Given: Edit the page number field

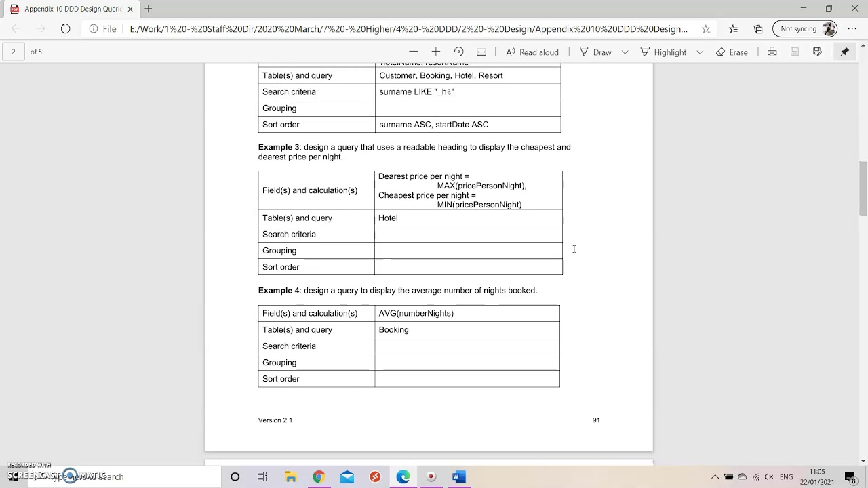Looking at the screenshot, I should coord(13,52).
